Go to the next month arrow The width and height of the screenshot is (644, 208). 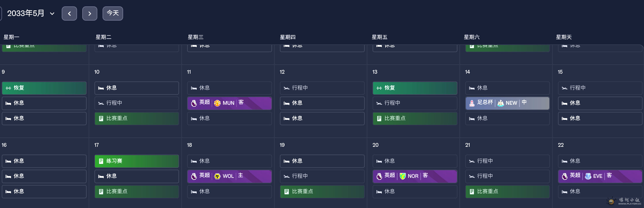(x=90, y=14)
